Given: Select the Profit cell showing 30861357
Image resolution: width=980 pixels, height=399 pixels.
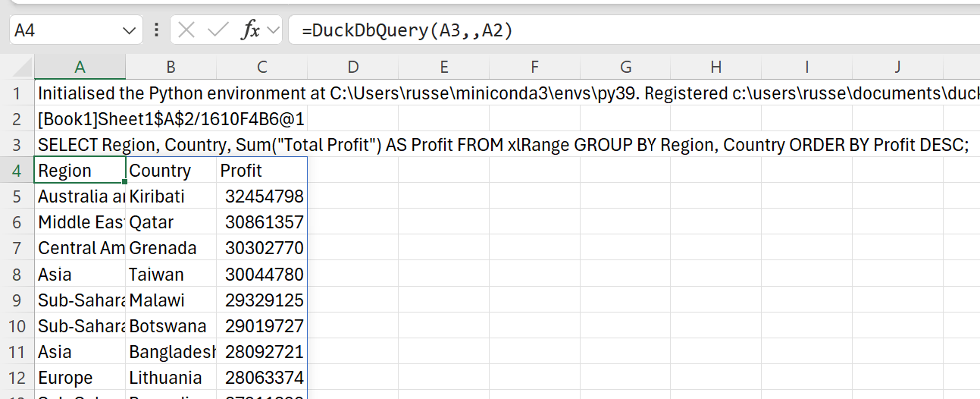Looking at the screenshot, I should pyautogui.click(x=262, y=222).
